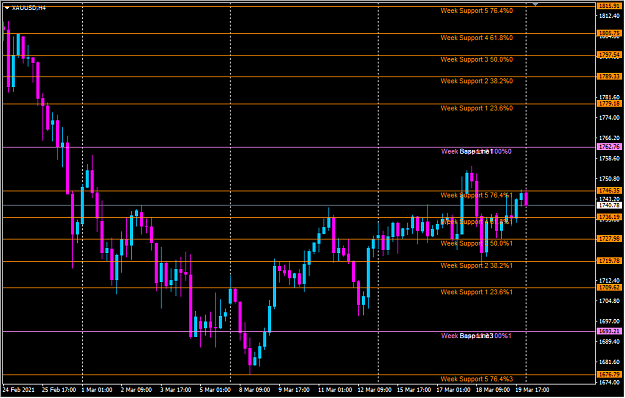
Task: Click the 1676.79 orange price tag
Action: [609, 374]
